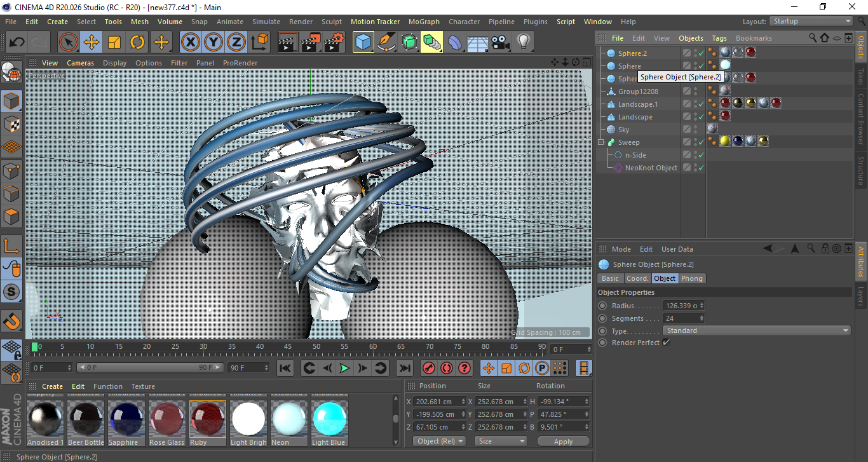Click the Light bulb icon

[524, 43]
